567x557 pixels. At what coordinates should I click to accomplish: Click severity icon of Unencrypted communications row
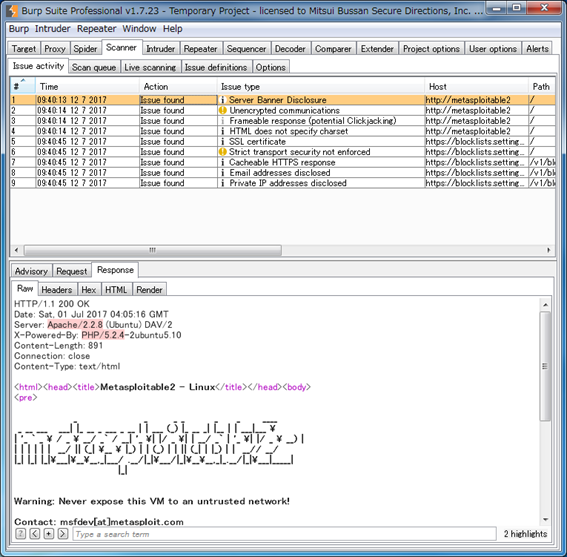(x=223, y=110)
